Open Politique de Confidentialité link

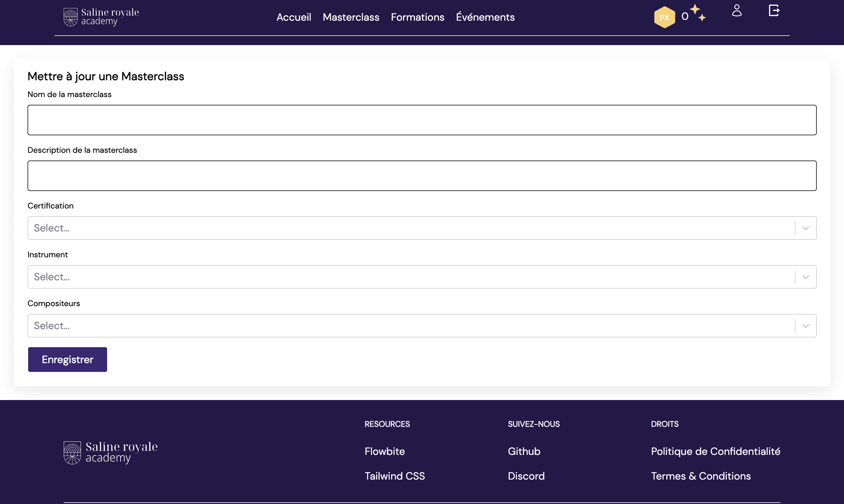[716, 451]
